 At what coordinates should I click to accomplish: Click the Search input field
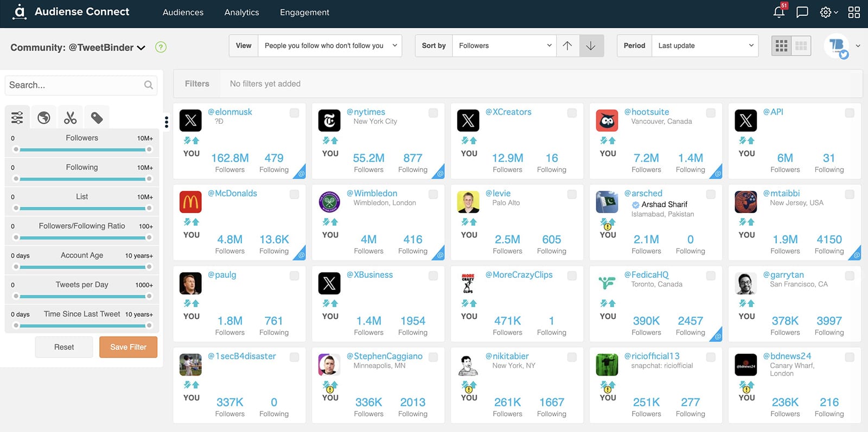click(x=81, y=85)
